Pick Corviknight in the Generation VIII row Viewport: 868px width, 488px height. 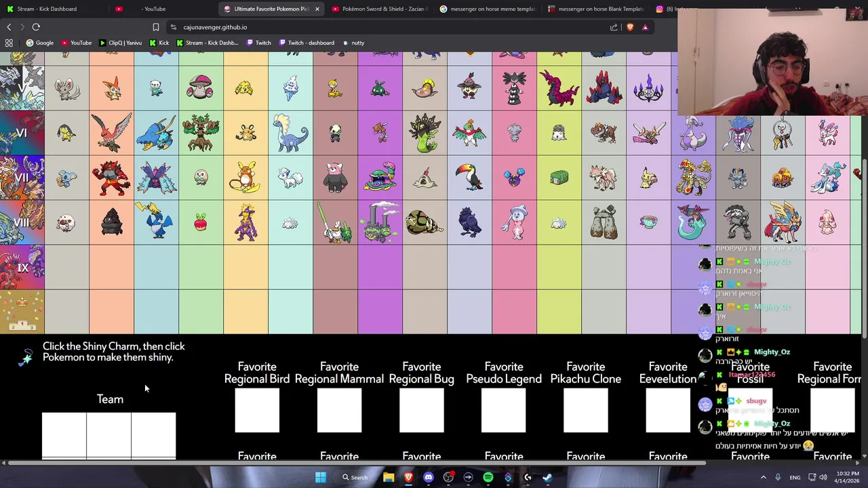point(469,222)
